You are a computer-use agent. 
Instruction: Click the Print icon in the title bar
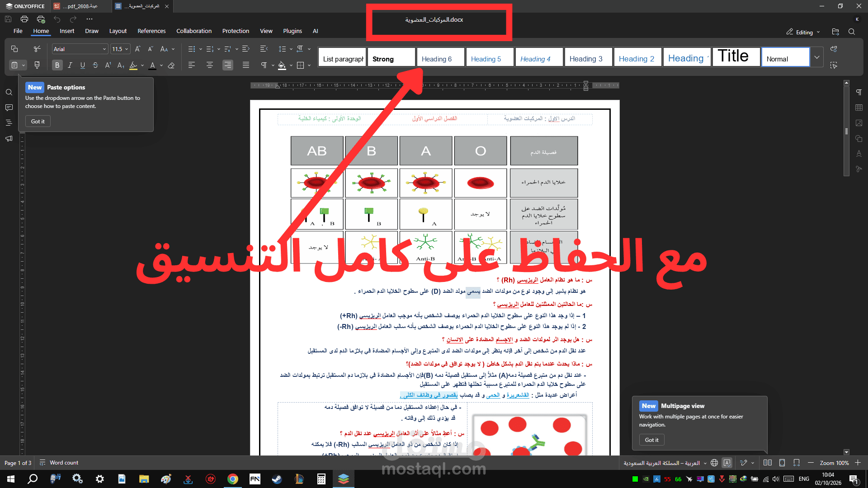tap(24, 19)
